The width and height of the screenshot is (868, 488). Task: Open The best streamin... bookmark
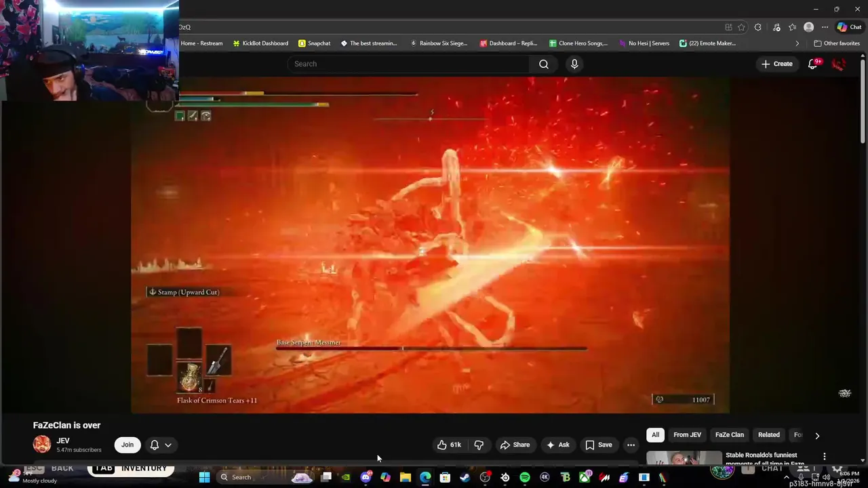pyautogui.click(x=369, y=43)
